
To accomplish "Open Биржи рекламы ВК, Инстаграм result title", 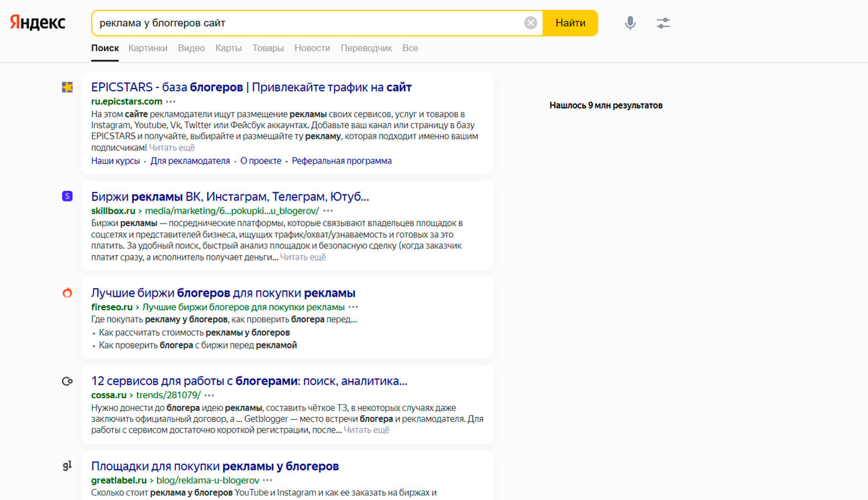I will (230, 196).
